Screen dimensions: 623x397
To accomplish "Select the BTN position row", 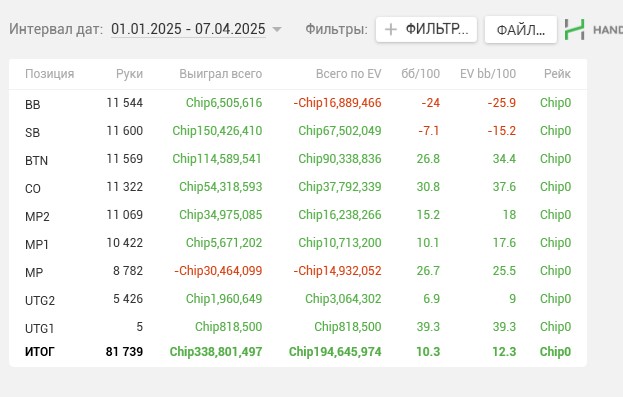I will click(x=298, y=159).
